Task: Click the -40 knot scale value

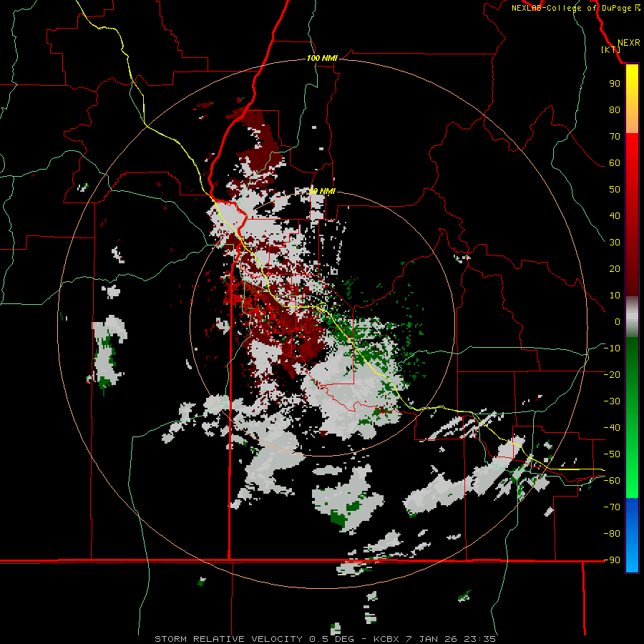Action: pyautogui.click(x=612, y=428)
